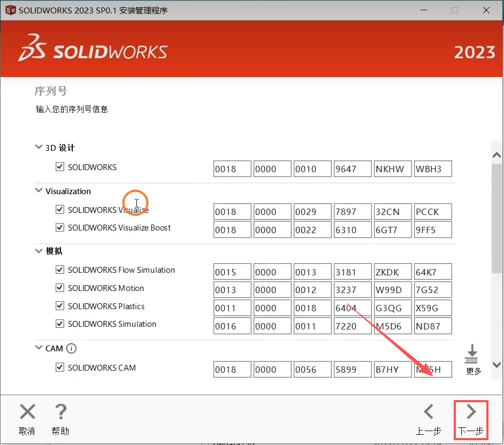Proceed with the next step arrow
Screen dimensions: 504x445
(471, 411)
